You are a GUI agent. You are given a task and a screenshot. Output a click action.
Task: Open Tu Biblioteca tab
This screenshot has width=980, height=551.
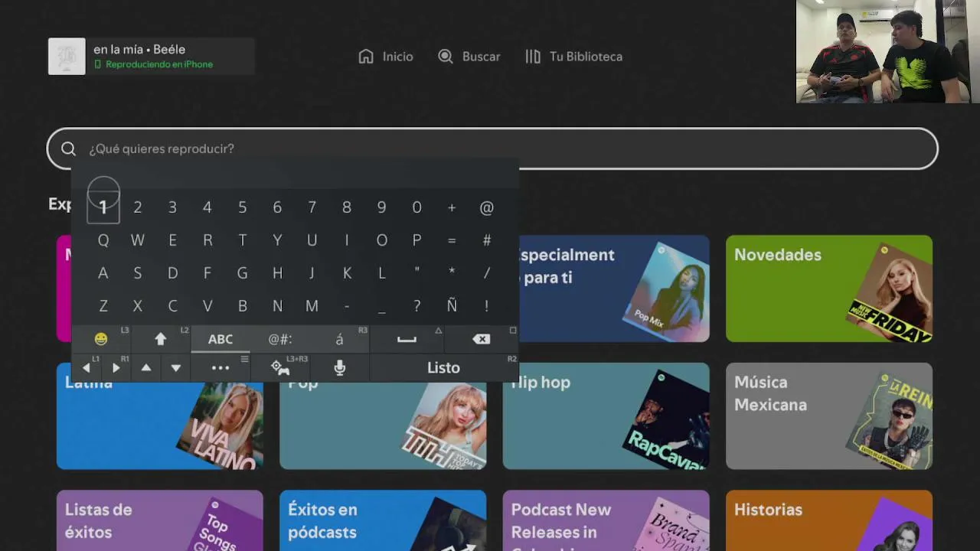573,57
